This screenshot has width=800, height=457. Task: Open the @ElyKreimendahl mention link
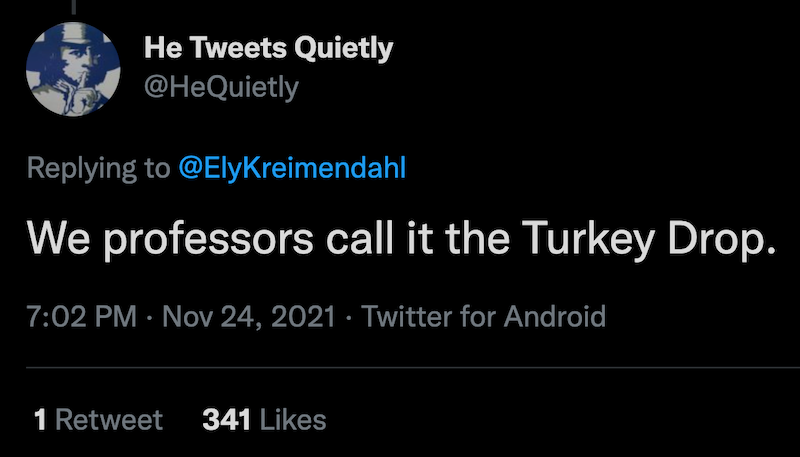click(293, 168)
